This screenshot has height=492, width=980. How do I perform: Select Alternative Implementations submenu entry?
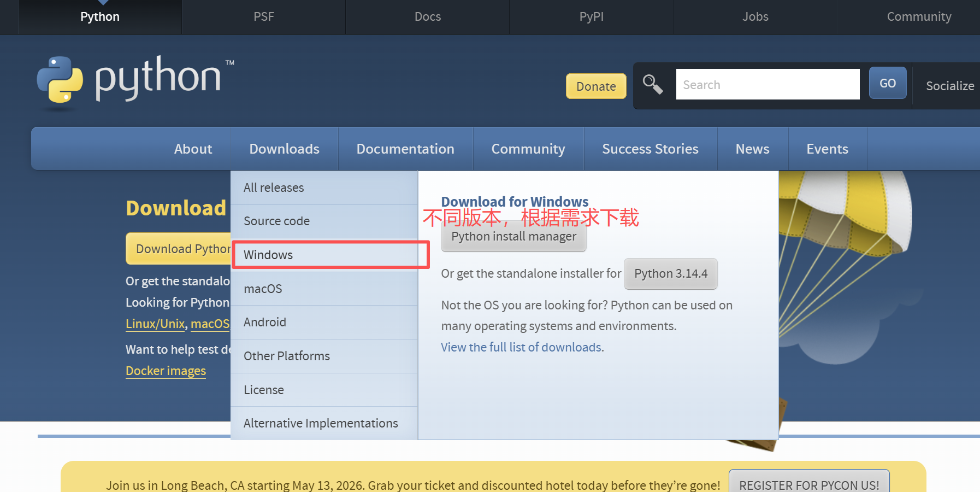[x=324, y=423]
